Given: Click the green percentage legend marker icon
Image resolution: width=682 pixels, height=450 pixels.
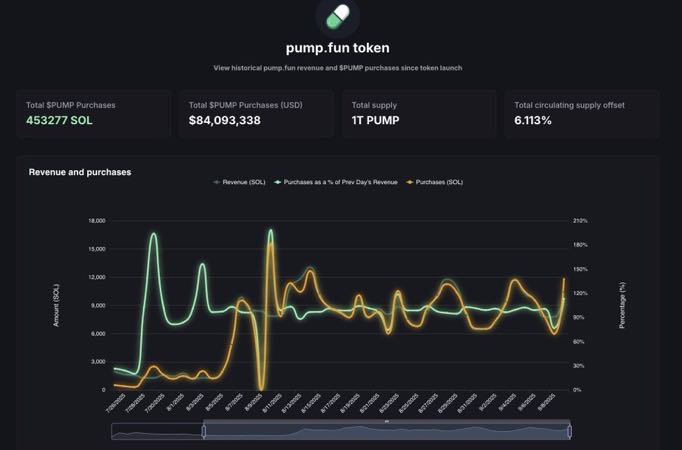Looking at the screenshot, I should [278, 182].
